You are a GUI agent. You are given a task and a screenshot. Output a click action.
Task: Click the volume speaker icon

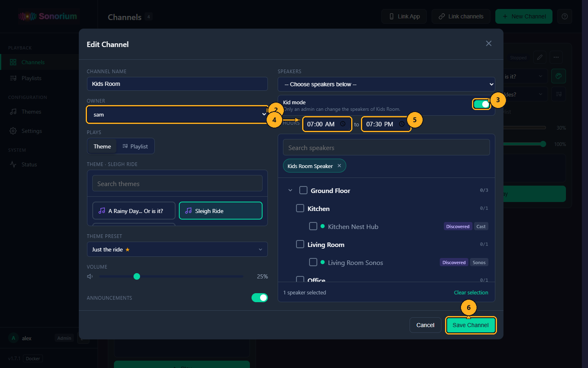point(90,276)
